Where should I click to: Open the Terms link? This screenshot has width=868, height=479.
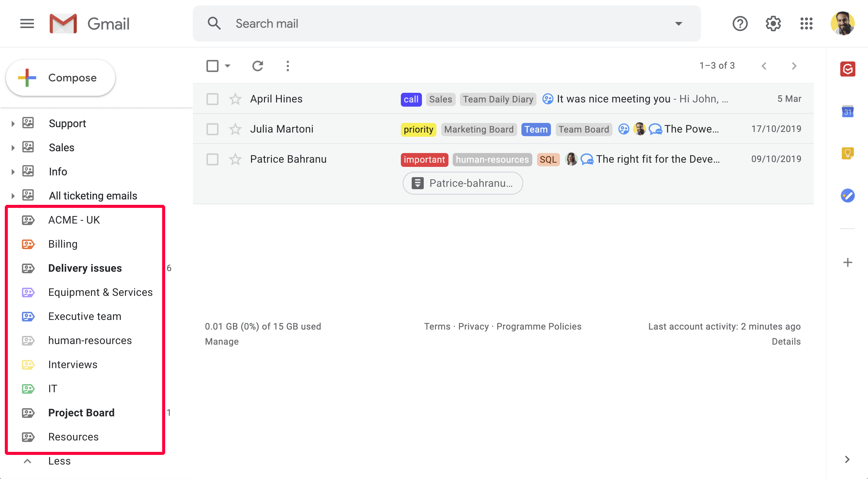(x=437, y=326)
